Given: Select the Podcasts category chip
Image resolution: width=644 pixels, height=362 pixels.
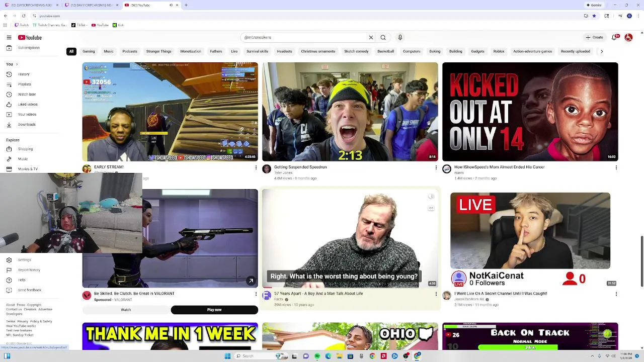Looking at the screenshot, I should tap(130, 51).
